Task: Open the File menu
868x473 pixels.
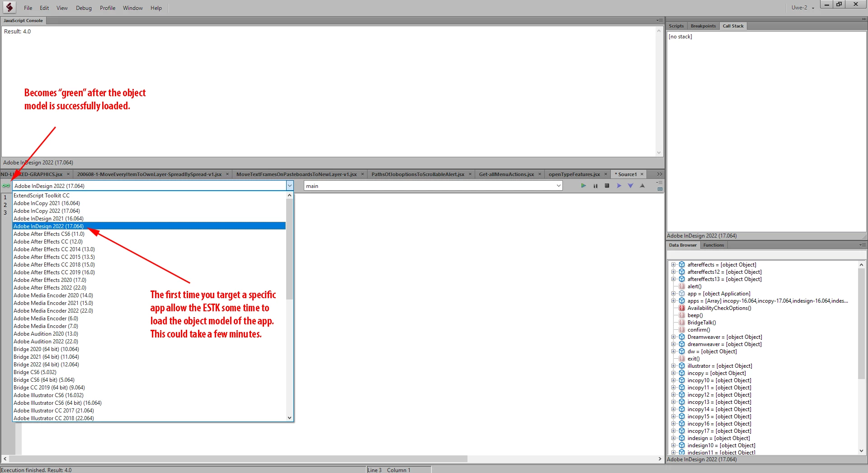Action: [x=28, y=8]
